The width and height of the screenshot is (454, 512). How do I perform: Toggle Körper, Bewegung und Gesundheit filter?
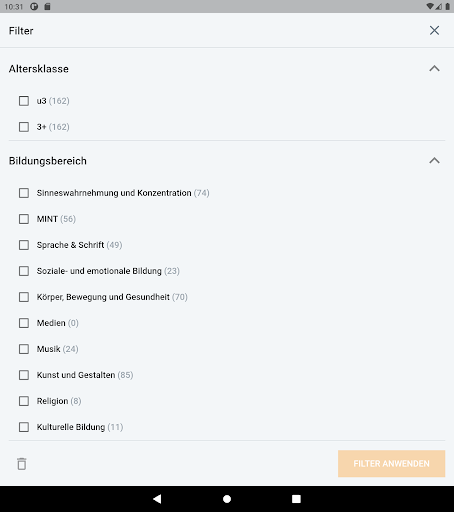[x=24, y=297]
